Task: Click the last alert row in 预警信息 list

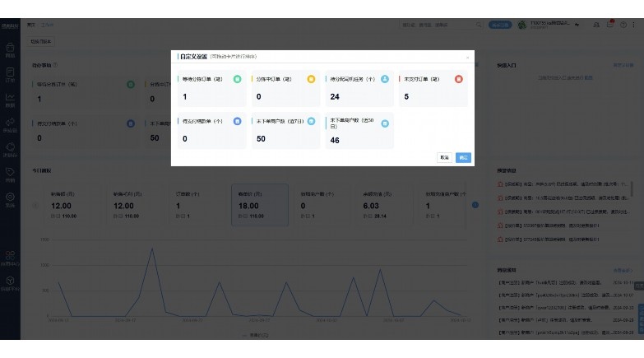Action: click(563, 239)
